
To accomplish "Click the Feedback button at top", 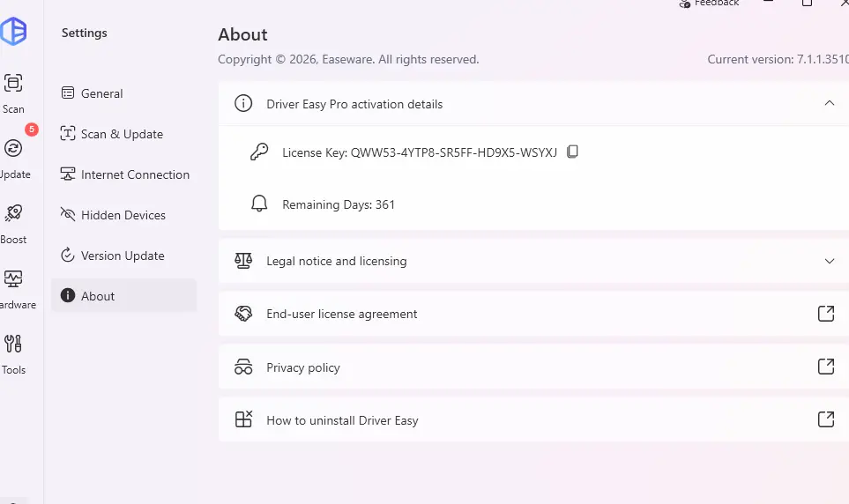I will click(x=709, y=3).
